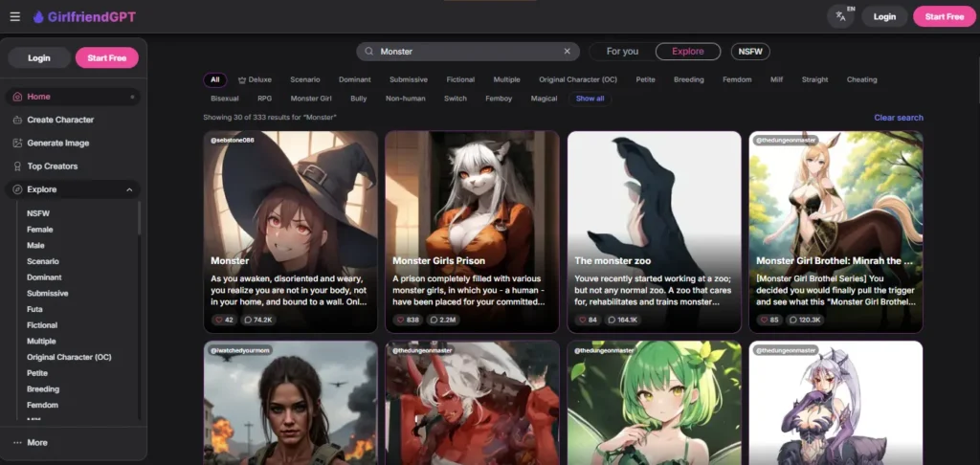This screenshot has height=465, width=980.
Task: Click the Create Character icon
Action: (x=17, y=120)
